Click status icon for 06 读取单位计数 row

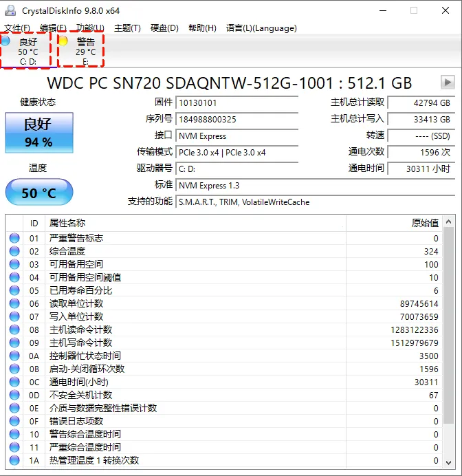click(x=14, y=303)
